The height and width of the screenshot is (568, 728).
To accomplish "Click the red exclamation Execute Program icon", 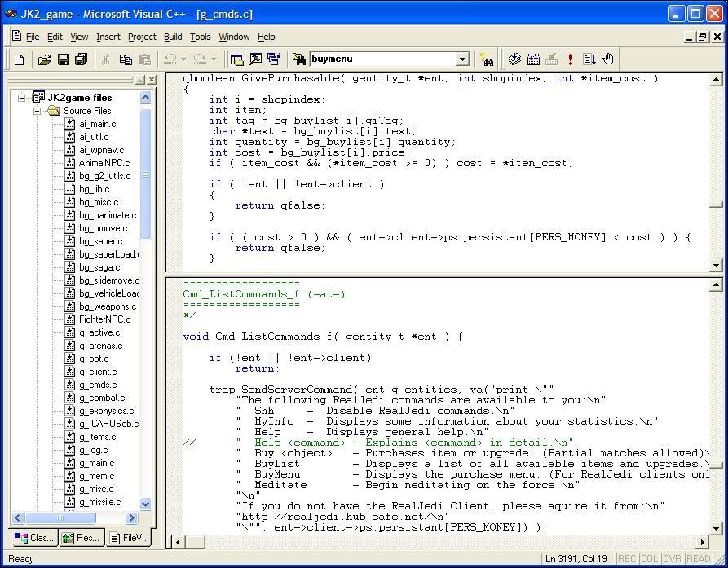I will (x=571, y=59).
